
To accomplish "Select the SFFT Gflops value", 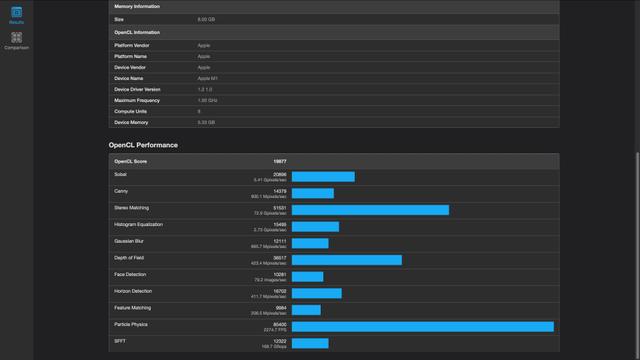I will (274, 347).
